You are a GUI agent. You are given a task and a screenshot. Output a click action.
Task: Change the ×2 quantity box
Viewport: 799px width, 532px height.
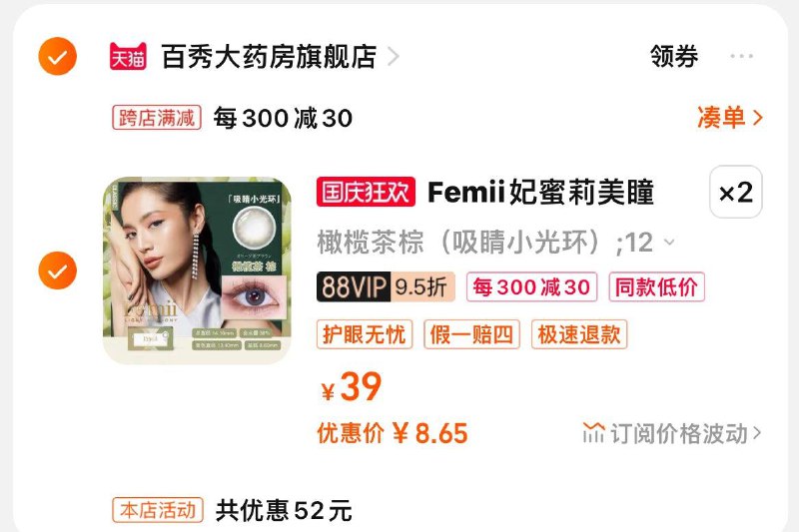pyautogui.click(x=736, y=192)
